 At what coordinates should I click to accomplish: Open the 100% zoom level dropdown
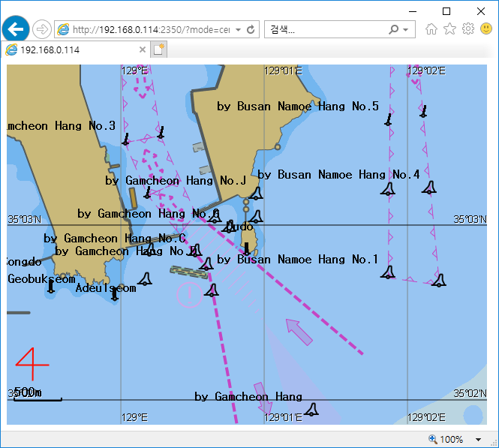point(479,440)
